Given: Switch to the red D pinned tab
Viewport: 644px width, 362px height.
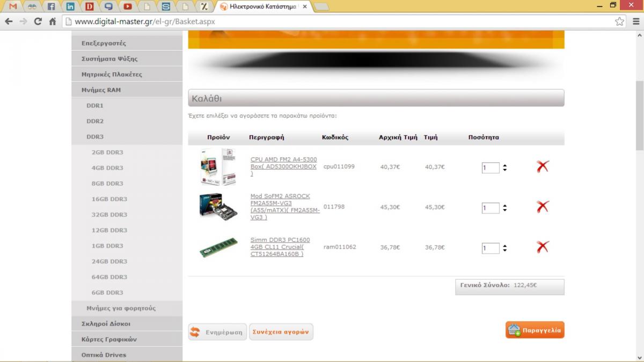Looking at the screenshot, I should coord(90,7).
